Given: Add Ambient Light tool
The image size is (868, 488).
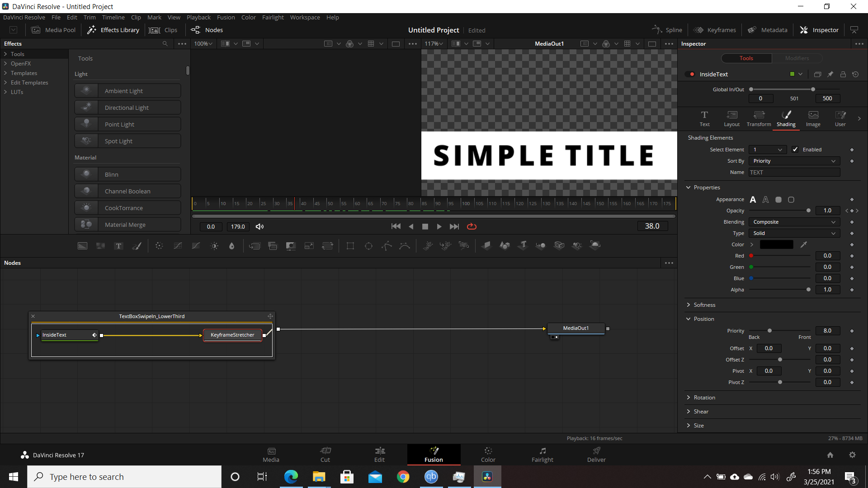Looking at the screenshot, I should 127,91.
